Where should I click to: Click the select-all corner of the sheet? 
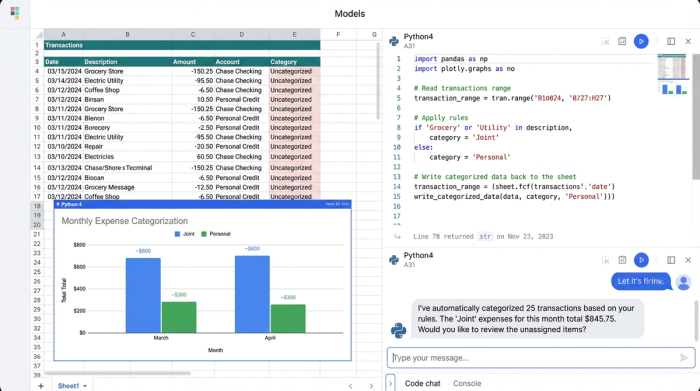coord(38,34)
